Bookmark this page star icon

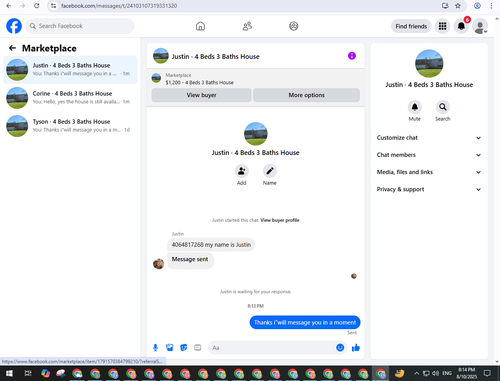(x=458, y=6)
